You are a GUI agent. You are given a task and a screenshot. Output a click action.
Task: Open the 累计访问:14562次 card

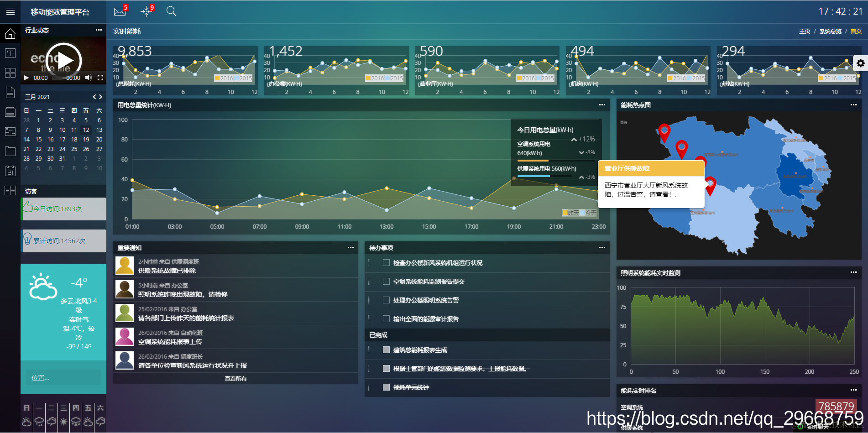pyautogui.click(x=63, y=241)
